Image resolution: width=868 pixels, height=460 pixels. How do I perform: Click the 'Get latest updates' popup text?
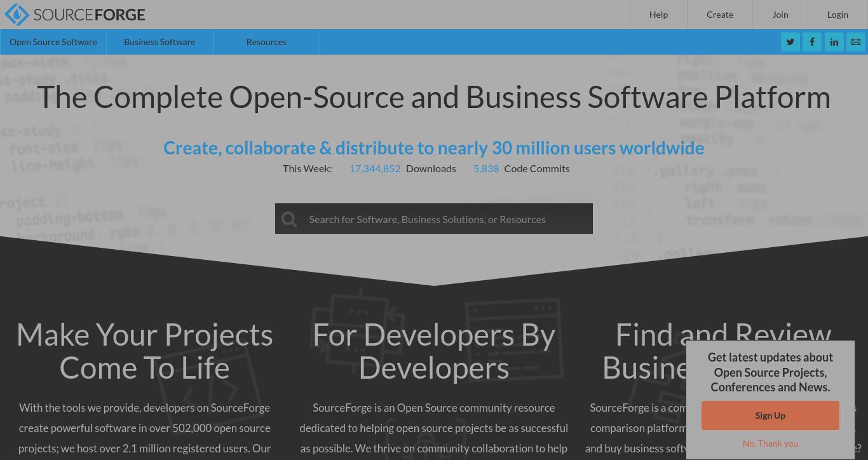coord(770,372)
